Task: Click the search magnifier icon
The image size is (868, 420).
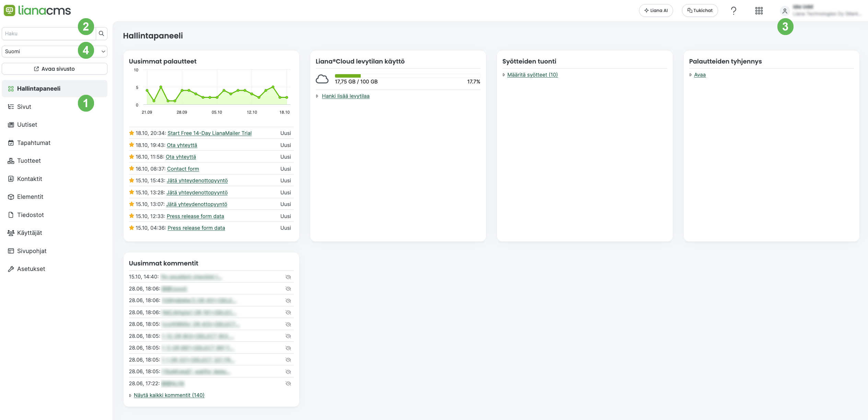Action: [x=101, y=34]
